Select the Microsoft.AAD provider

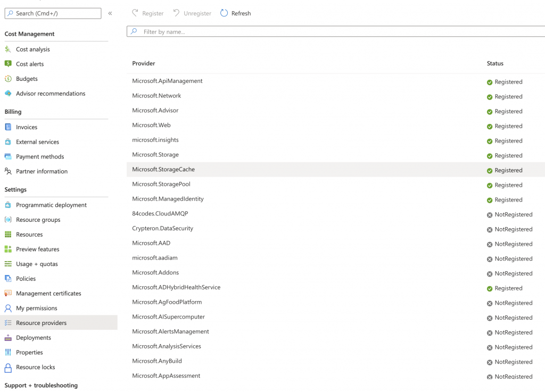point(151,243)
